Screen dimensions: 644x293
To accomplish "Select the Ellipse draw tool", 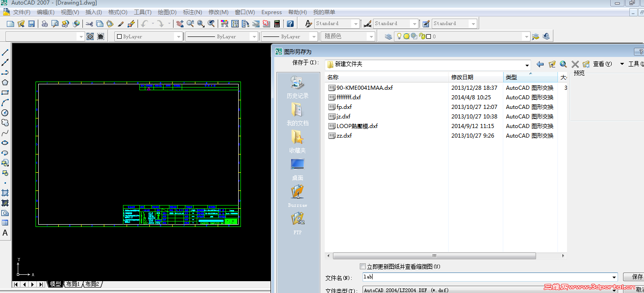I will pyautogui.click(x=5, y=143).
